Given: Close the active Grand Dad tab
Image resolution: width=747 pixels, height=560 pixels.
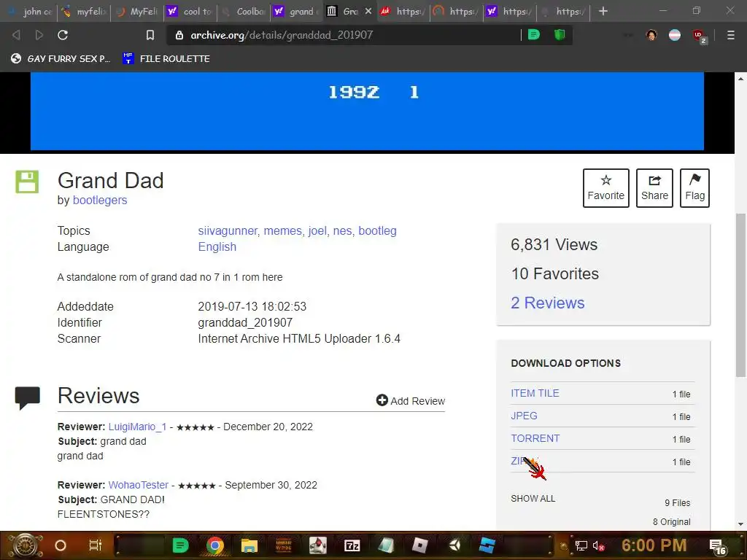Looking at the screenshot, I should pyautogui.click(x=368, y=11).
